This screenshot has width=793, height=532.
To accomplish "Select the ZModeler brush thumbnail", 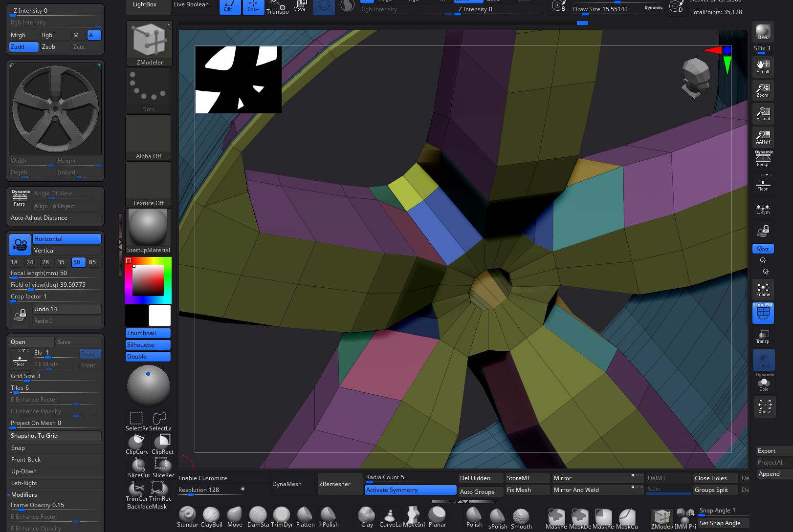I will point(149,42).
